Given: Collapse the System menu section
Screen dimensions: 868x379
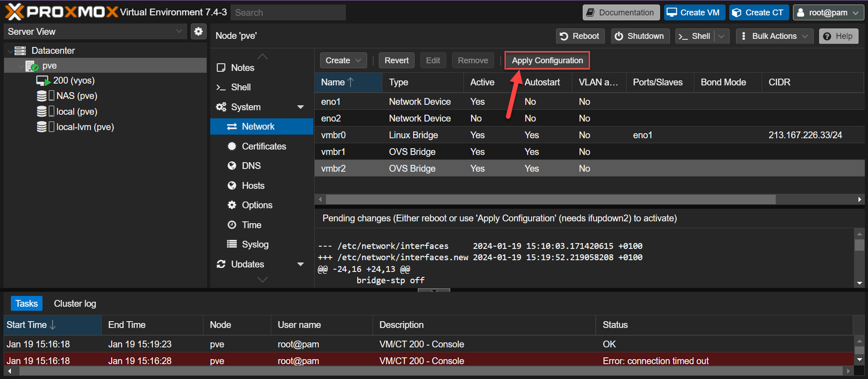Looking at the screenshot, I should pyautogui.click(x=301, y=107).
